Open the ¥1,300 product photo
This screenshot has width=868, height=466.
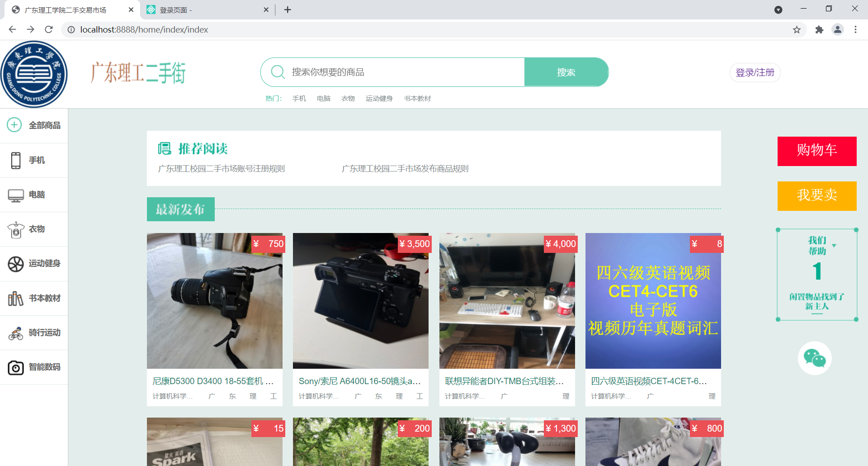pyautogui.click(x=507, y=442)
